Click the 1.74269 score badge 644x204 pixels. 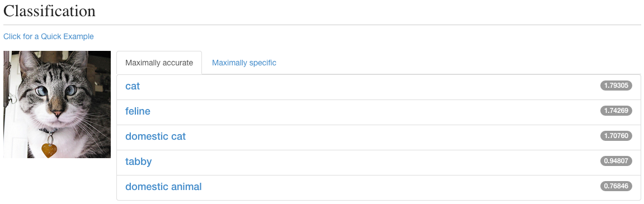[x=616, y=111]
